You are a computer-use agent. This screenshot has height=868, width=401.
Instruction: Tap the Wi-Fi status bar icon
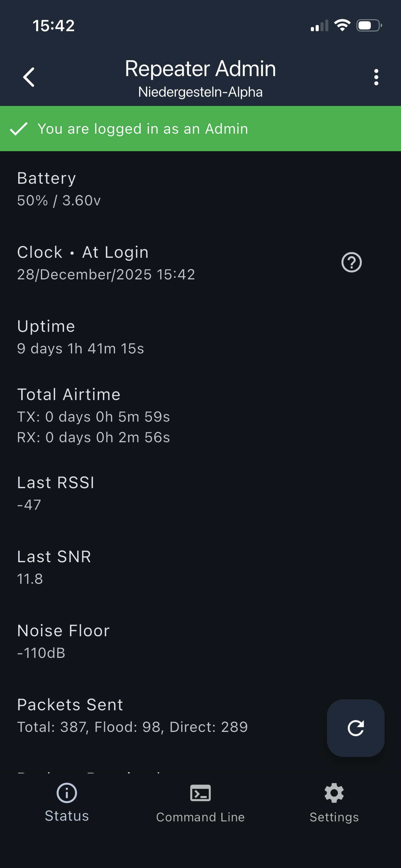342,25
